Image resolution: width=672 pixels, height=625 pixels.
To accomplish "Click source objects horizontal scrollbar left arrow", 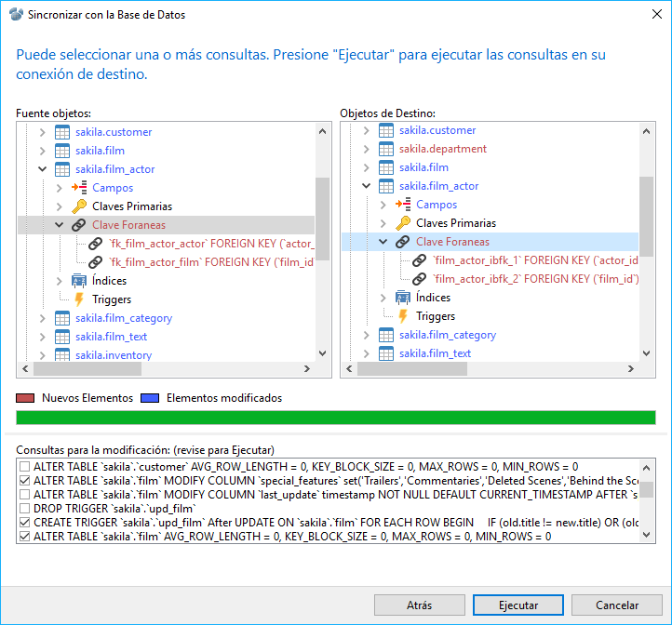I will click(25, 369).
